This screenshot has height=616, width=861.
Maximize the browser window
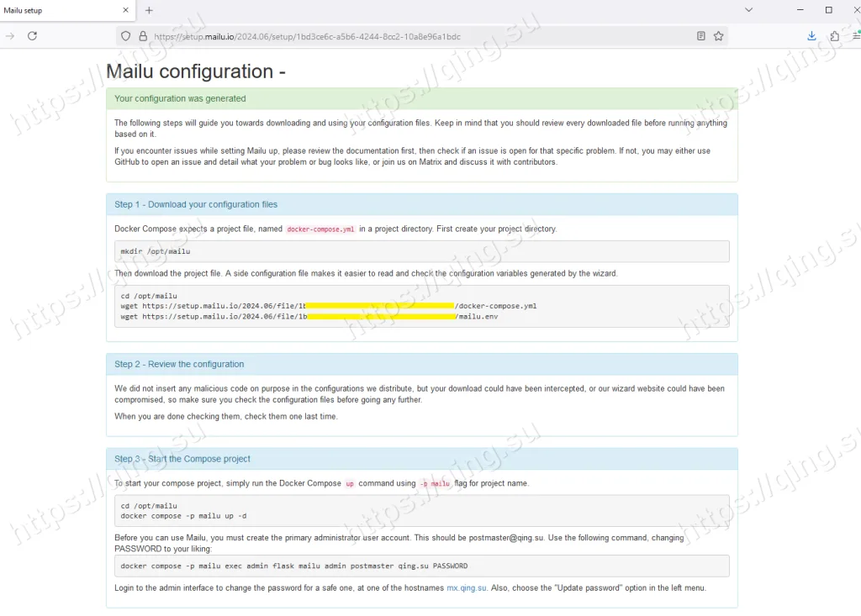point(828,10)
